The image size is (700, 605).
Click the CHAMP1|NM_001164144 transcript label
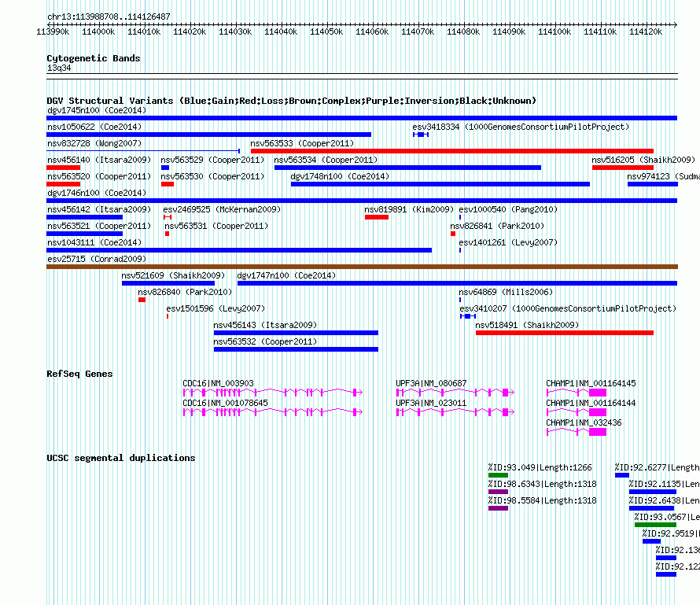pyautogui.click(x=591, y=403)
